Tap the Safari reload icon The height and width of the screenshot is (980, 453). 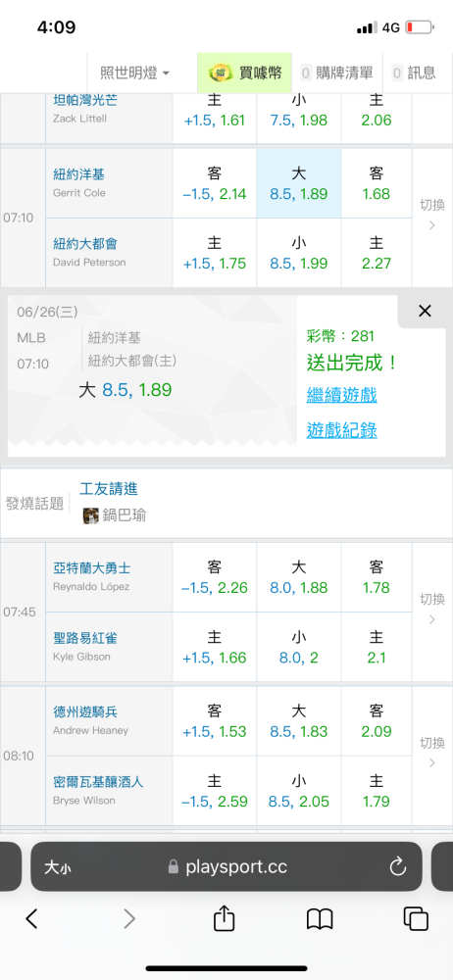pos(398,866)
